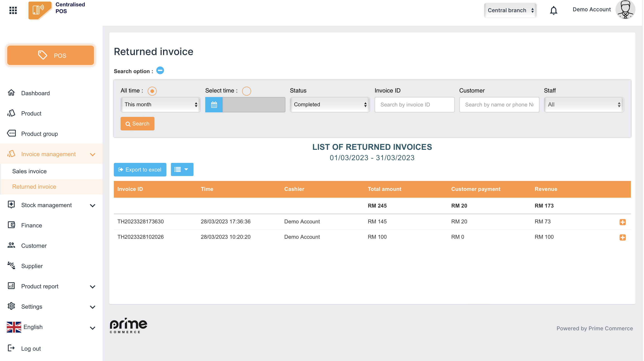
Task: Collapse search options with minus icon
Action: coord(160,71)
